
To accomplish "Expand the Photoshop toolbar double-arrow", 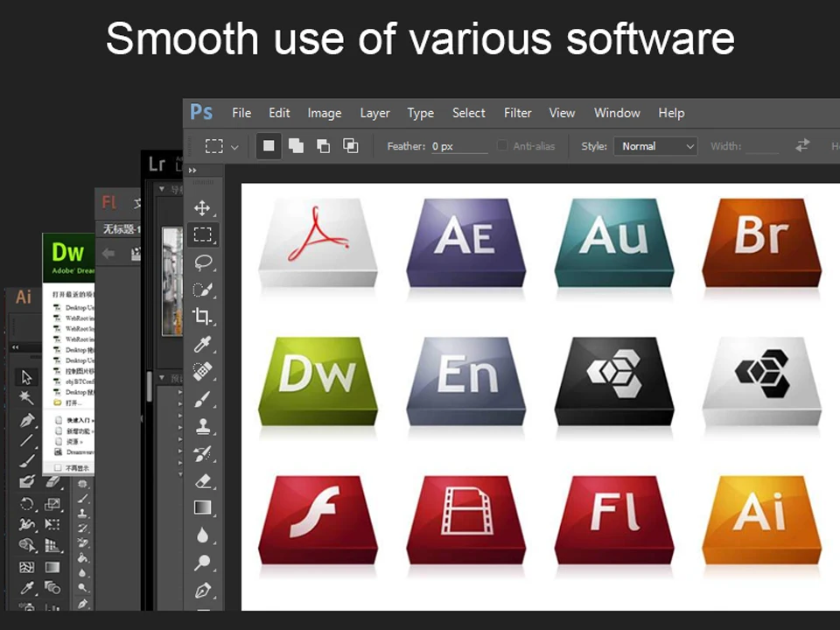I will click(192, 171).
